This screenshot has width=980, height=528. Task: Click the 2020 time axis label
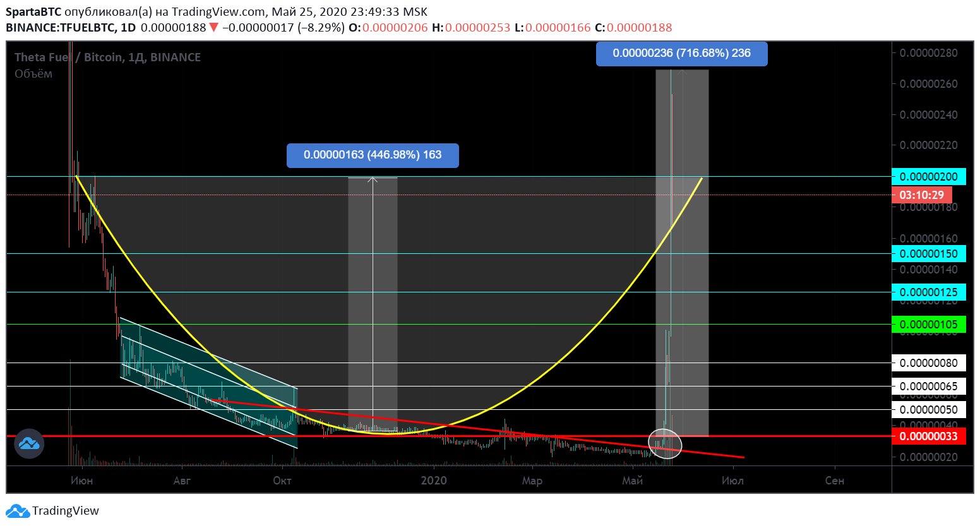point(434,481)
